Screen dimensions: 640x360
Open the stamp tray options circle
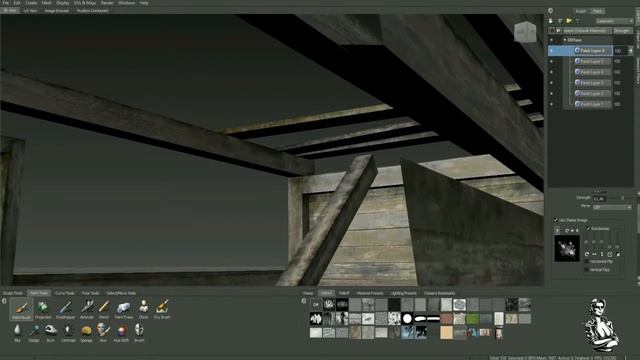point(304,301)
